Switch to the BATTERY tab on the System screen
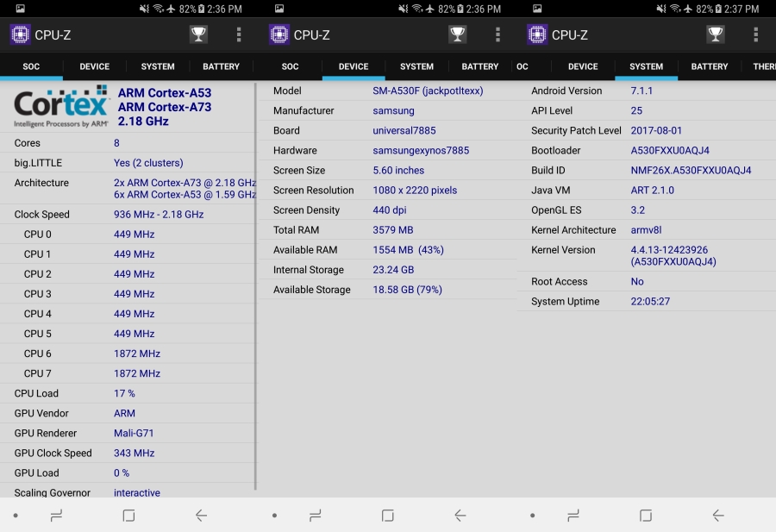 click(710, 66)
